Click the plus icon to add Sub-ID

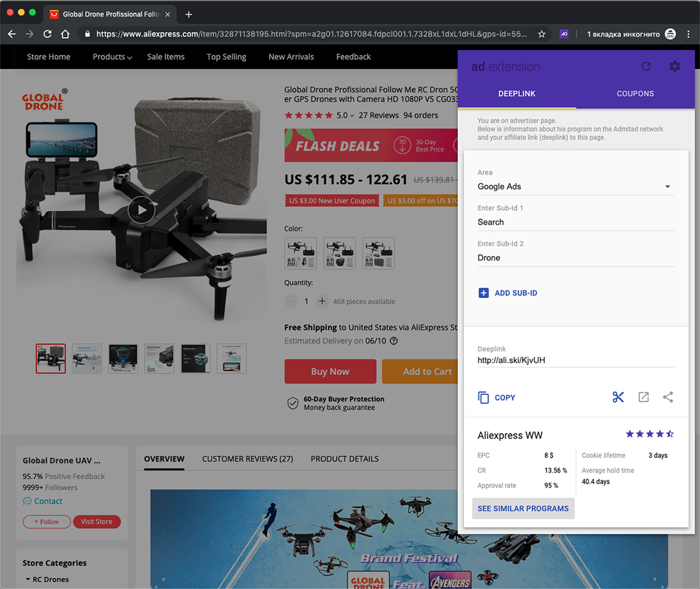(483, 293)
